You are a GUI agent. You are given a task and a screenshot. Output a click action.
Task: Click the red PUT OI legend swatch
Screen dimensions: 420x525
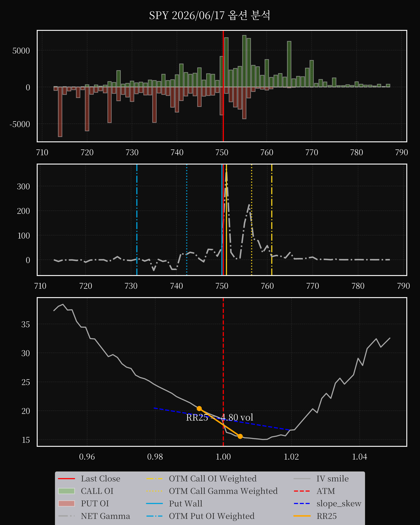(66, 504)
